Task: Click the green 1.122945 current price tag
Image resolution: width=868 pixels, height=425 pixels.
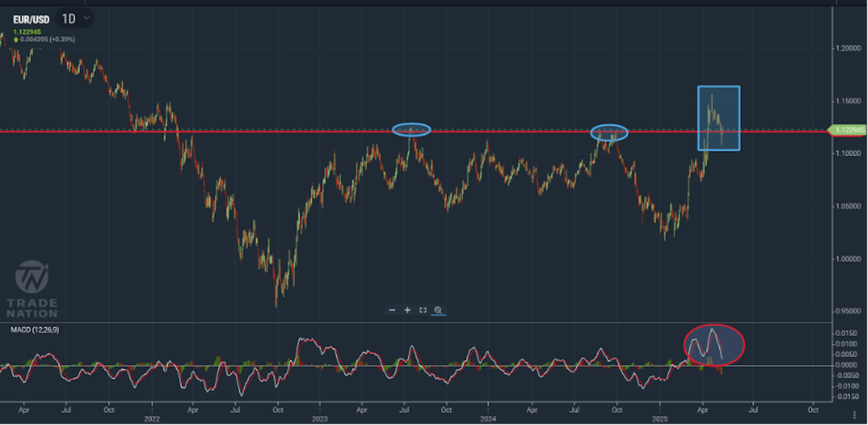Action: coord(847,130)
